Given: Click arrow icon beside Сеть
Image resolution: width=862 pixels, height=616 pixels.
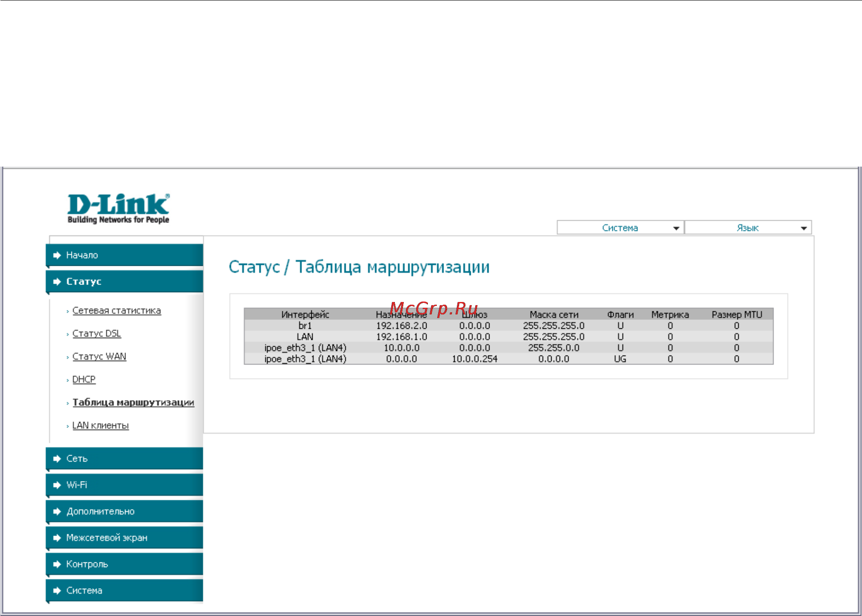Looking at the screenshot, I should (57, 459).
